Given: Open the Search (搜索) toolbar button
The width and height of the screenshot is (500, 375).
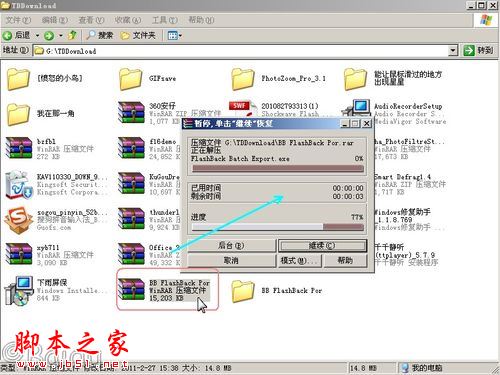Looking at the screenshot, I should pos(99,35).
